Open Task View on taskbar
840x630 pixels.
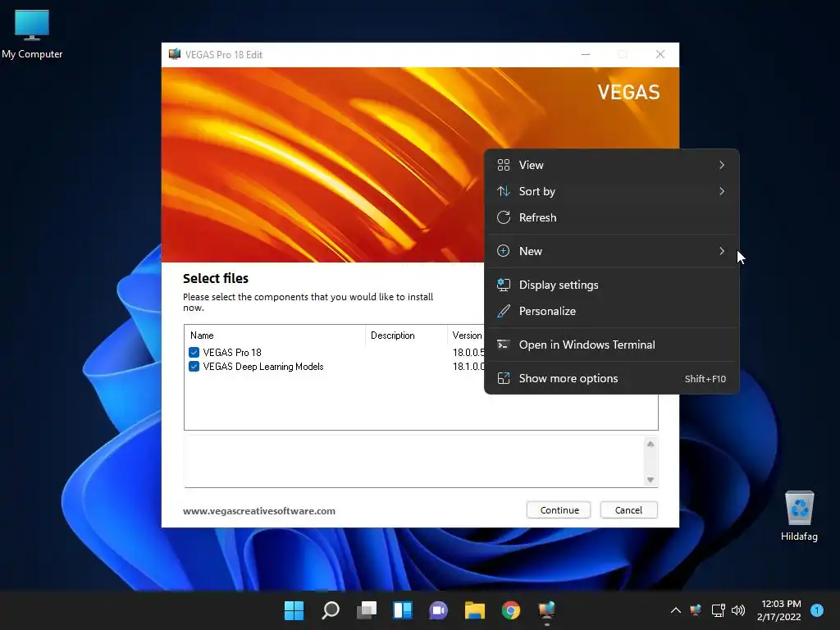coord(367,610)
